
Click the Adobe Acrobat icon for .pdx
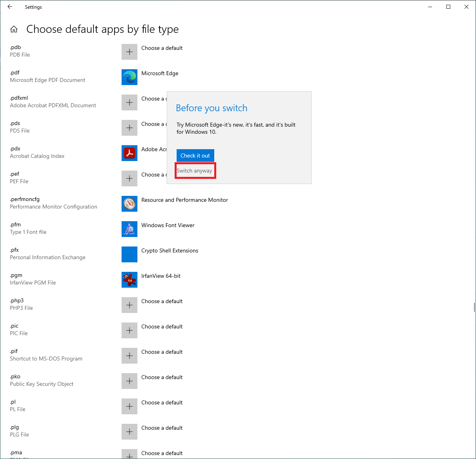(129, 153)
